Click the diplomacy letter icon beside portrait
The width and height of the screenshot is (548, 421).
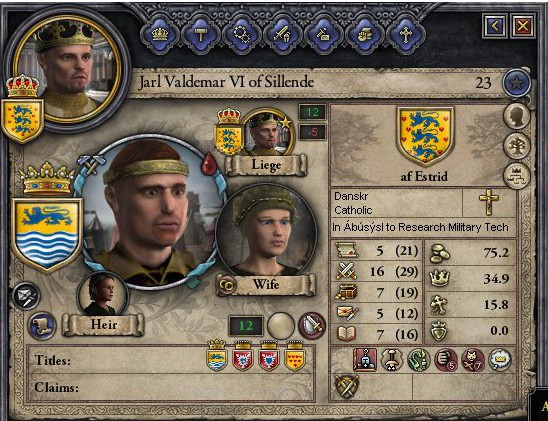coord(26,296)
